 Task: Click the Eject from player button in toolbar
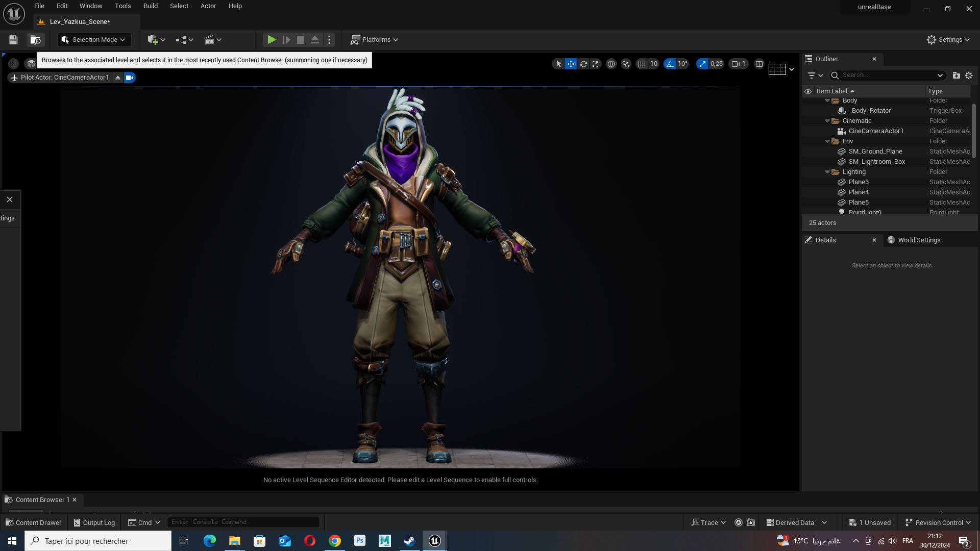click(315, 40)
